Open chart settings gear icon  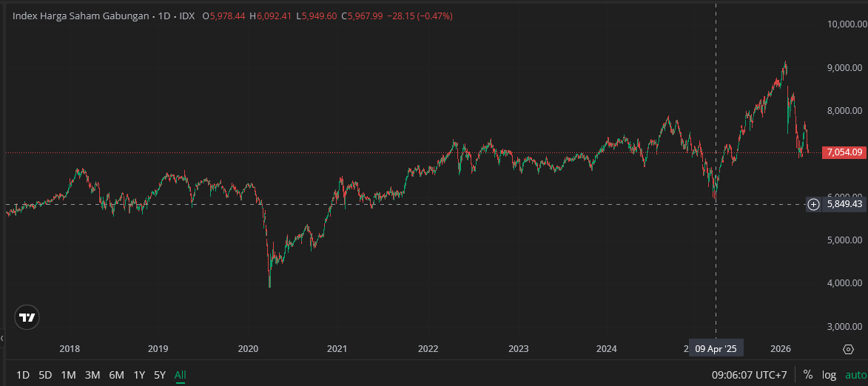pyautogui.click(x=848, y=349)
